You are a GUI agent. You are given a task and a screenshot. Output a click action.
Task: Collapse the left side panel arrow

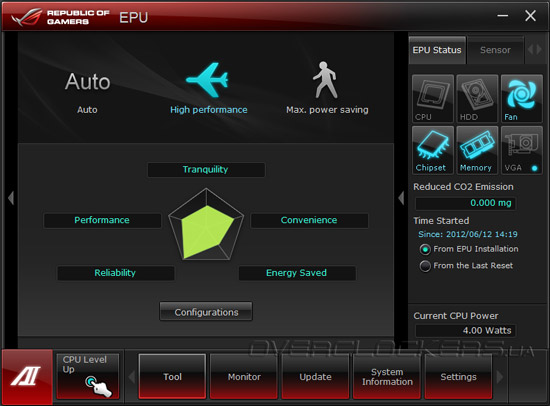point(11,198)
